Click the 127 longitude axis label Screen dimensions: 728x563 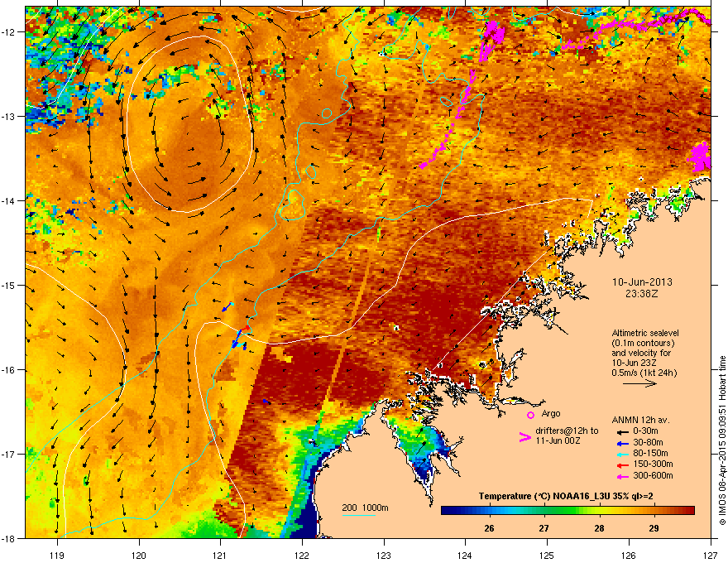[711, 555]
